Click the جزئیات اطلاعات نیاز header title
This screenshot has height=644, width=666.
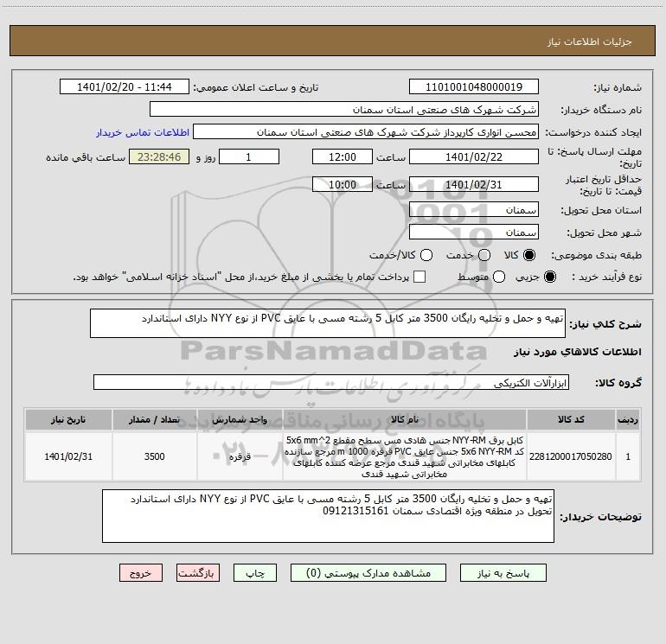[x=590, y=41]
